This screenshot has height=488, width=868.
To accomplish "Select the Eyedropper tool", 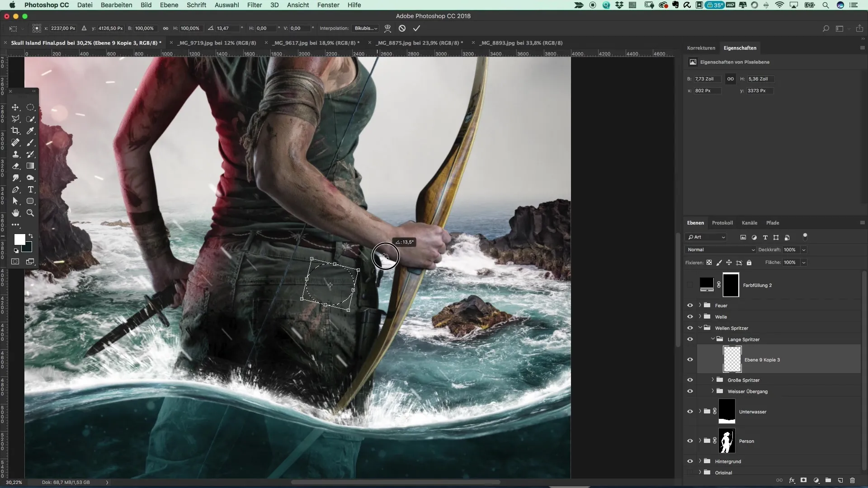I will (30, 131).
